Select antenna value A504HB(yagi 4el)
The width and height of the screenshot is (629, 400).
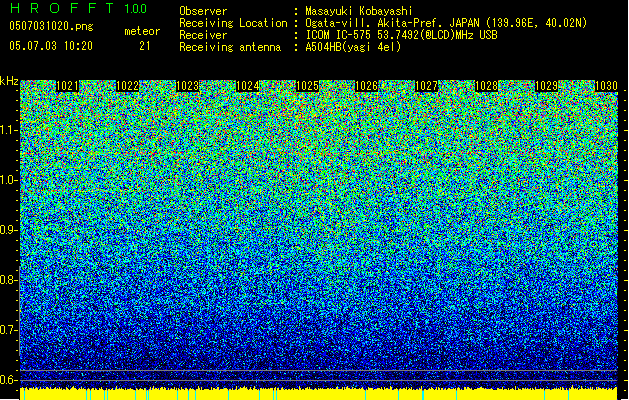pos(353,47)
